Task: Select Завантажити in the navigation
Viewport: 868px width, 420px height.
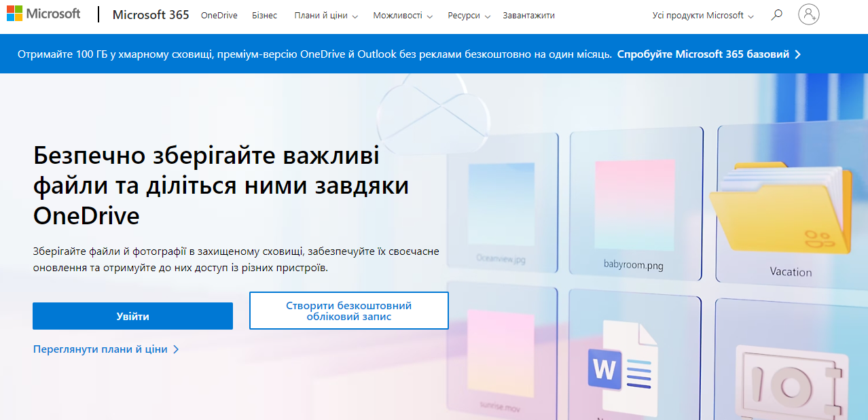Action: point(528,14)
